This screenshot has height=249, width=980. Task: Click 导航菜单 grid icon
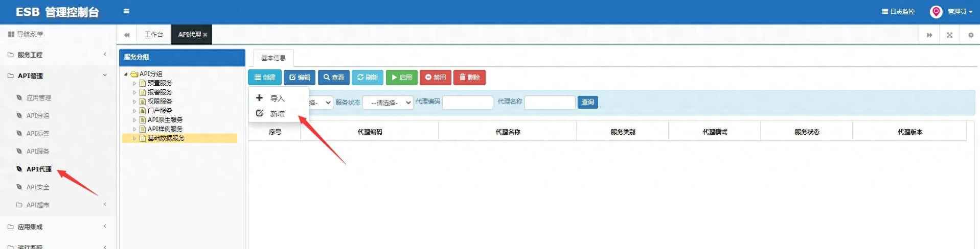point(11,34)
